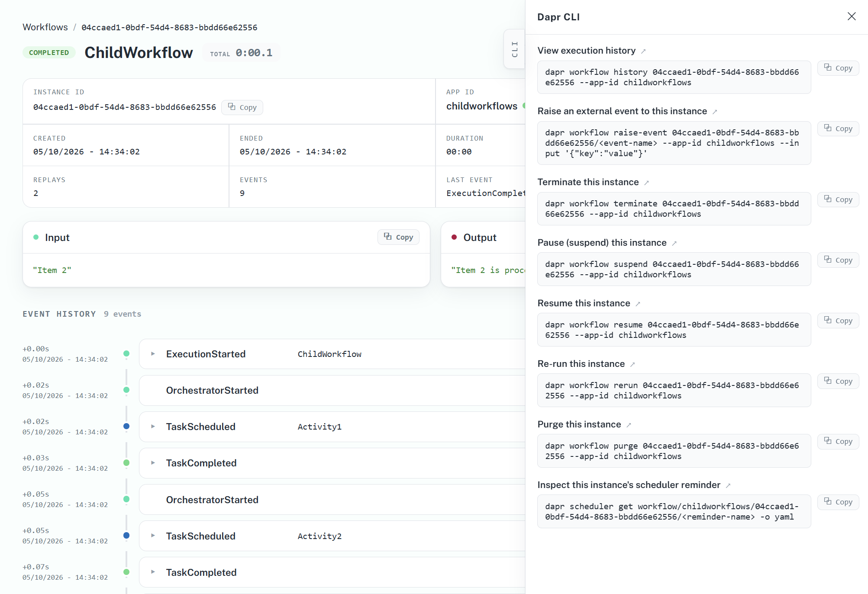Copy the resume command
868x594 pixels.
click(838, 321)
